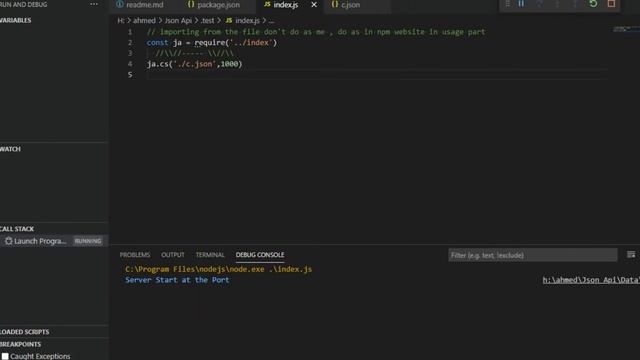Open Run and Debug more actions menu
Viewport: 640px width, 360px height.
tap(94, 4)
